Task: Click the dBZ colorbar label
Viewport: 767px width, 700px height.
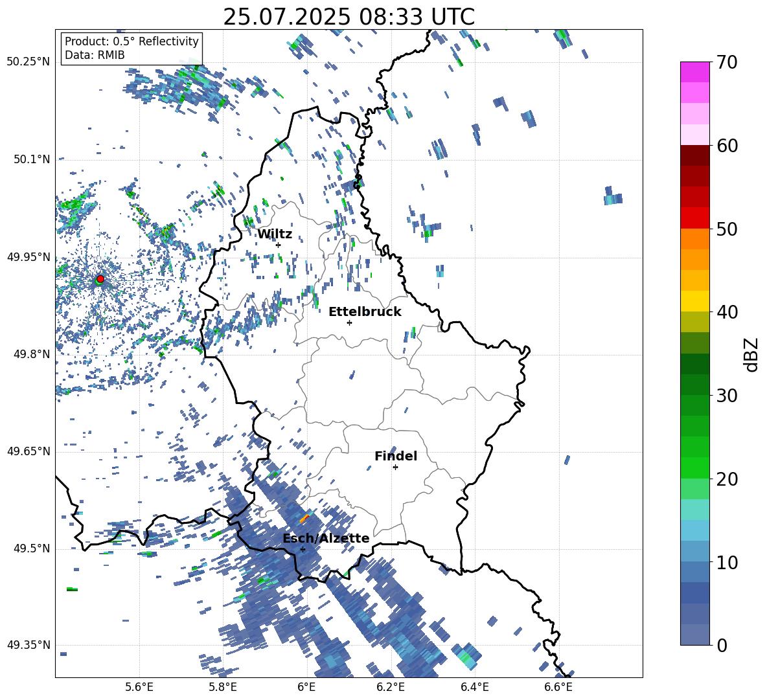Action: click(752, 354)
